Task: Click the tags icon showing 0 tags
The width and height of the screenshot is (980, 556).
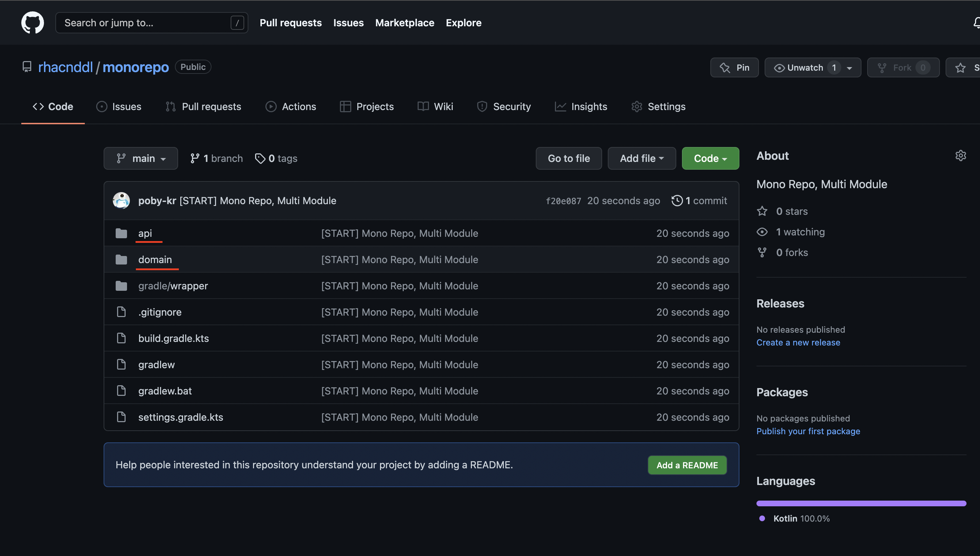Action: 260,158
